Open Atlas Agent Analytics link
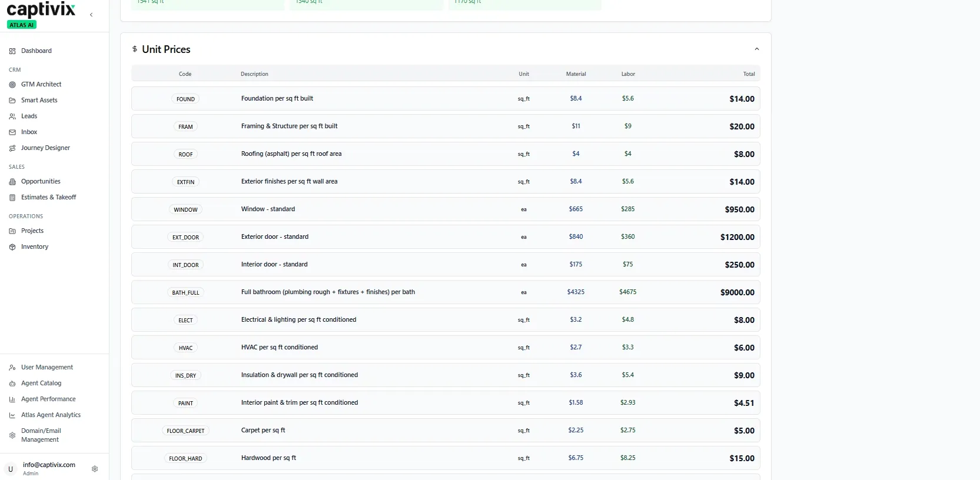 tap(51, 415)
